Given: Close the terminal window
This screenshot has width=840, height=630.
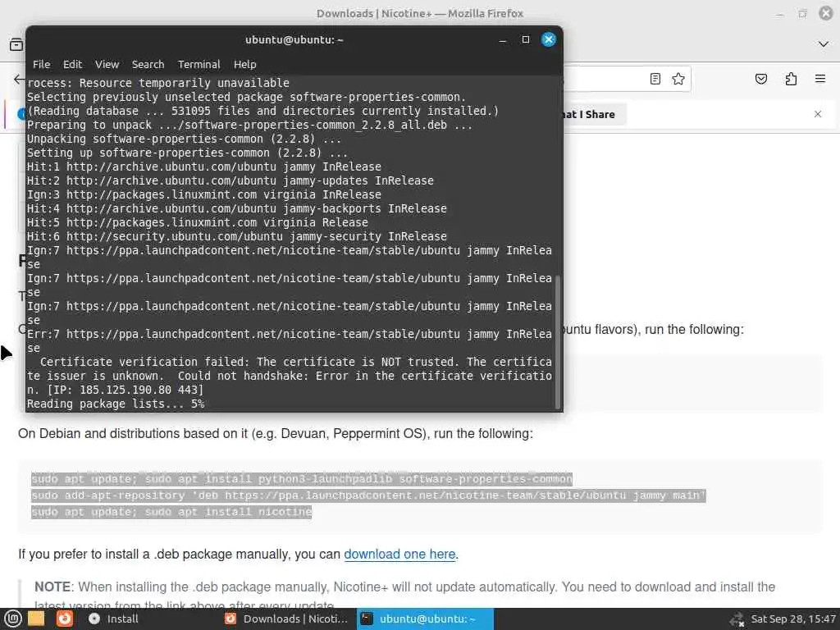Looking at the screenshot, I should 549,39.
